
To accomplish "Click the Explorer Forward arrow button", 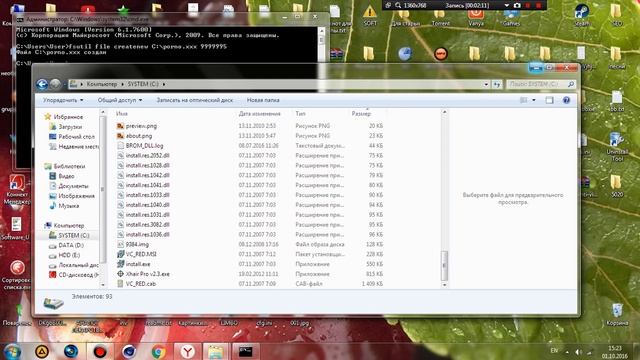I will (55, 84).
